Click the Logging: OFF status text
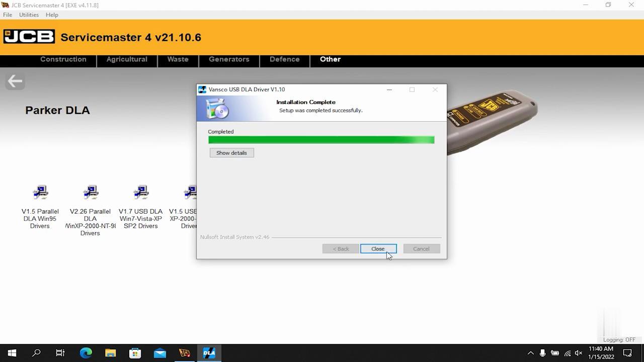 click(619, 340)
